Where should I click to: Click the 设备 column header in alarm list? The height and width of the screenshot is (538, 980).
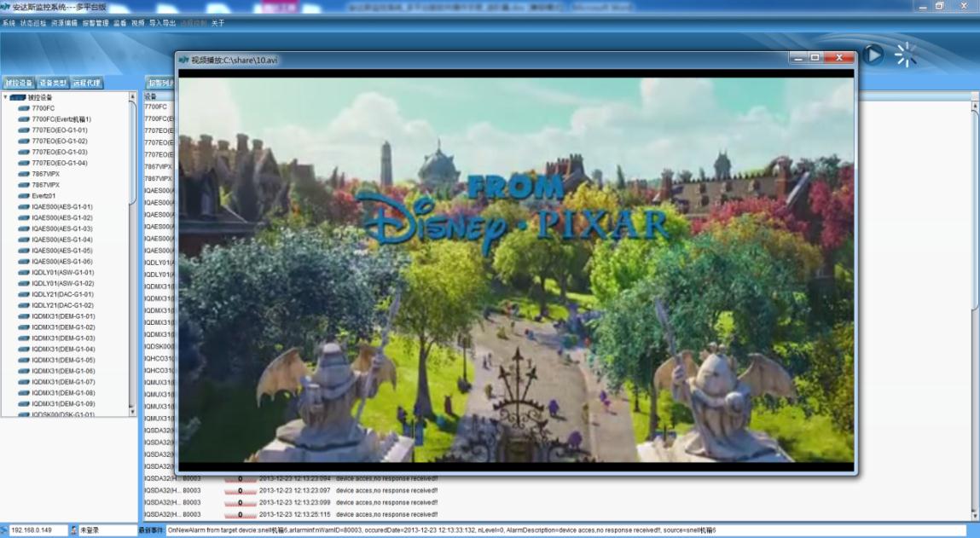pos(159,97)
